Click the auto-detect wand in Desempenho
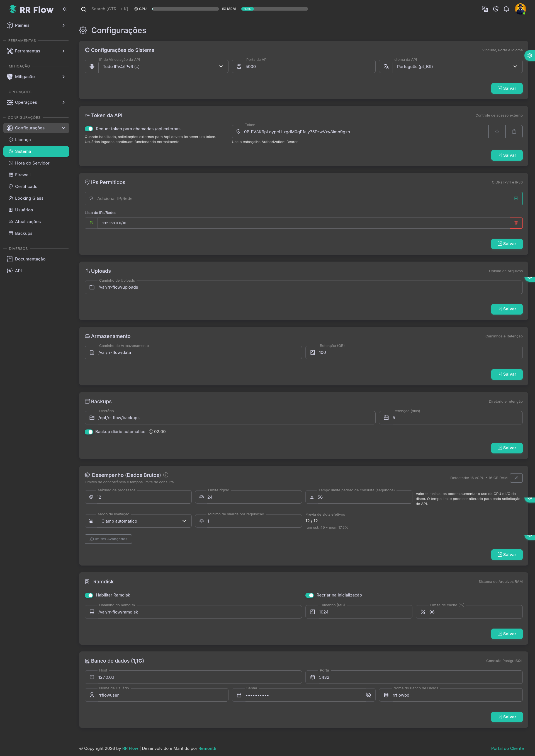This screenshot has height=756, width=535. coord(516,478)
